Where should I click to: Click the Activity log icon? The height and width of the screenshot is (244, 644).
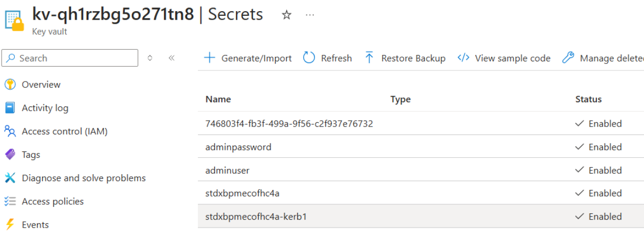coord(10,108)
